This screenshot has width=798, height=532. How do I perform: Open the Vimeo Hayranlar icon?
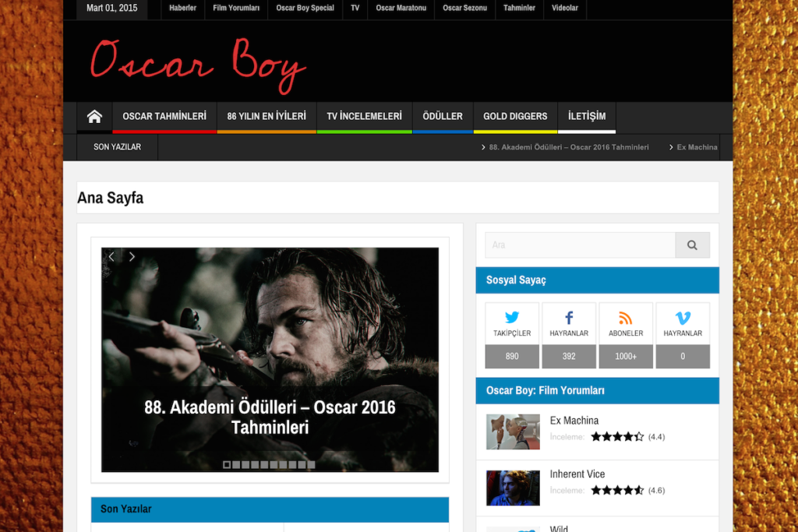tap(683, 318)
